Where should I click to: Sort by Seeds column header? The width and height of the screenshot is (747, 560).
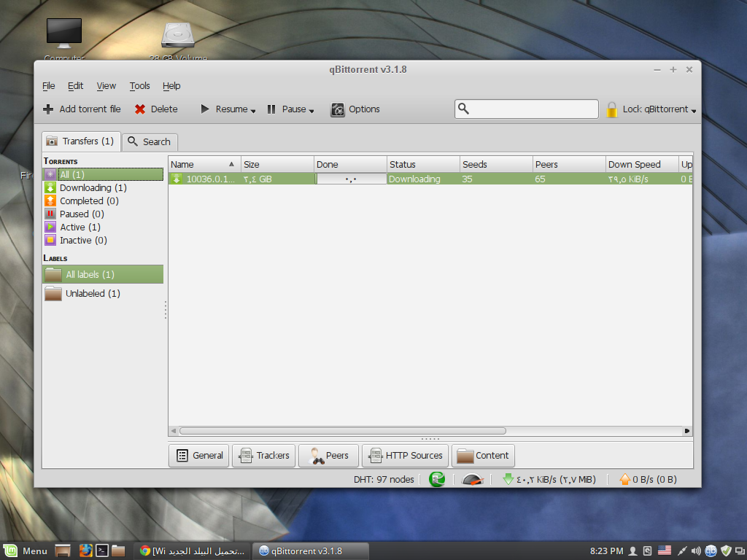pyautogui.click(x=496, y=164)
